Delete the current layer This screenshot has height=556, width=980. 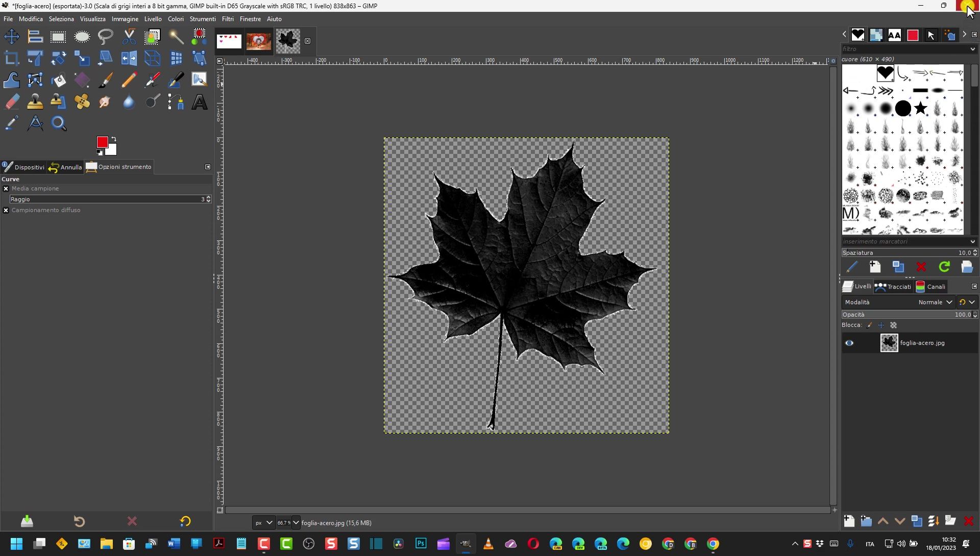(968, 521)
